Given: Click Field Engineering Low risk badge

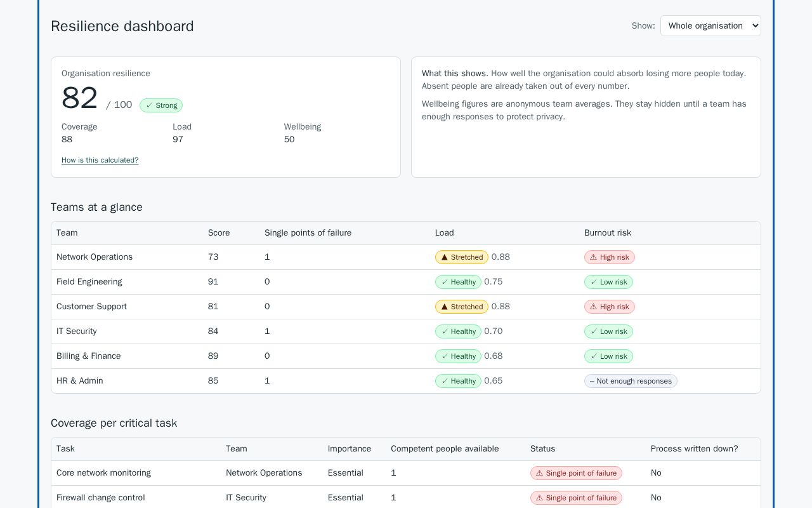Looking at the screenshot, I should click(608, 282).
